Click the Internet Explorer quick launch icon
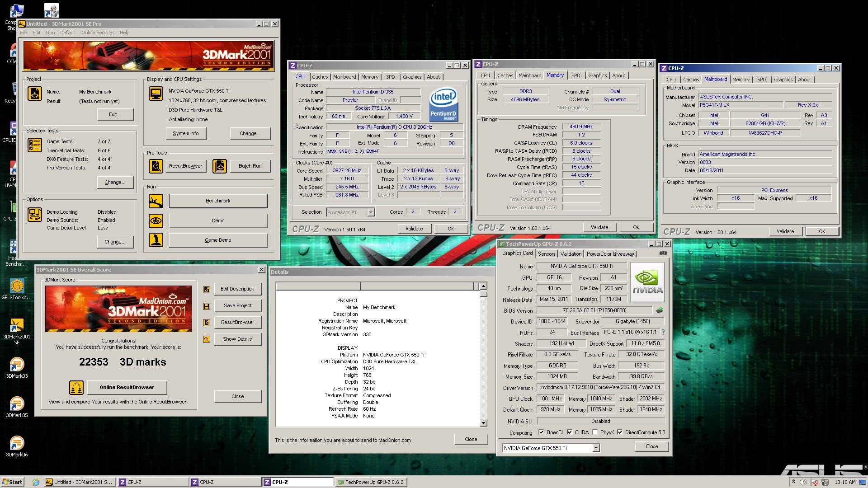Screen dimensions: 868x488 (36, 482)
